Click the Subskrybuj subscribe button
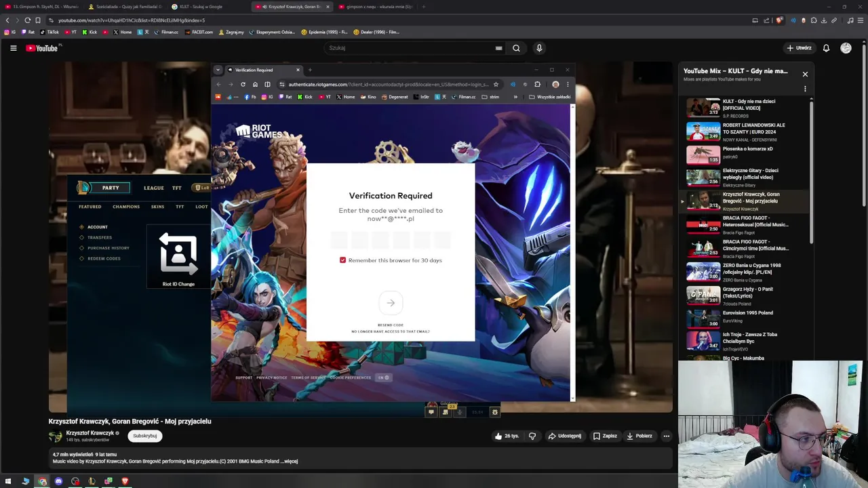The image size is (868, 488). pyautogui.click(x=144, y=436)
